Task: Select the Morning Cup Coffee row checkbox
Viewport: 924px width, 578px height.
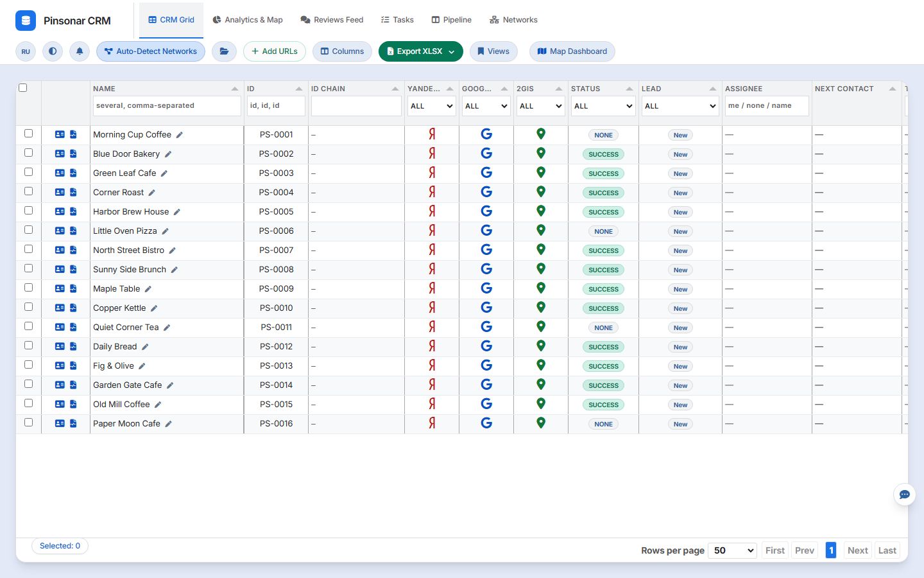Action: pyautogui.click(x=28, y=134)
